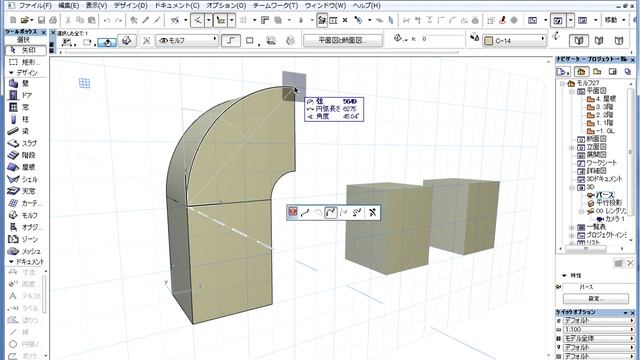This screenshot has width=640, height=360.
Task: Toggle second open-book view button in info box
Action: click(599, 40)
